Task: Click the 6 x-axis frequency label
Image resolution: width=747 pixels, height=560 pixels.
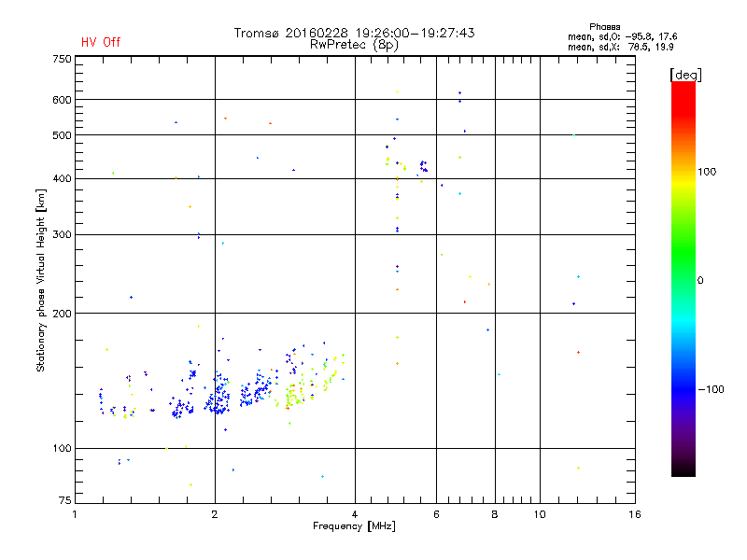Action: pos(436,514)
